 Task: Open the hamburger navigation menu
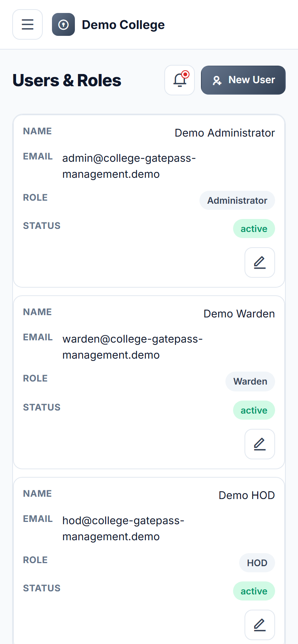coord(28,24)
